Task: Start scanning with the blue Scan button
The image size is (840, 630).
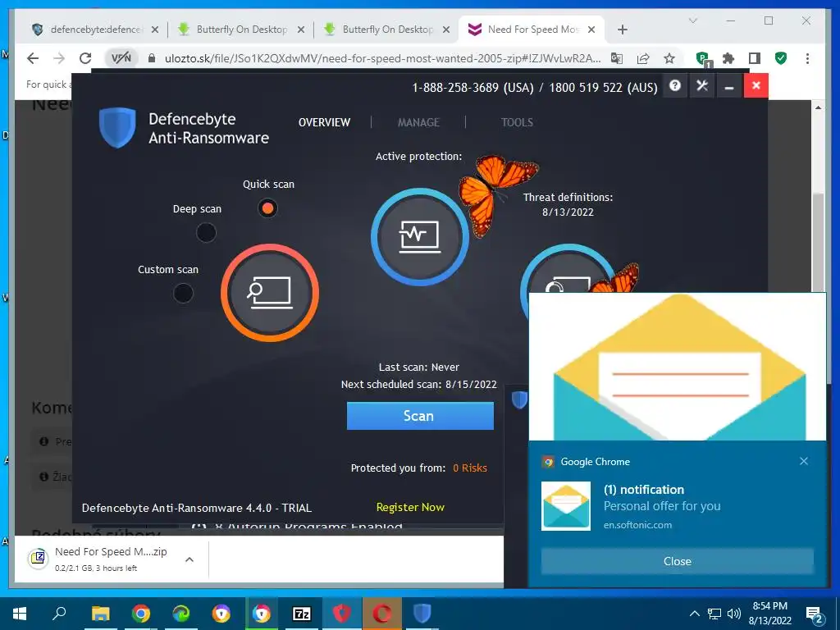Action: coord(420,416)
